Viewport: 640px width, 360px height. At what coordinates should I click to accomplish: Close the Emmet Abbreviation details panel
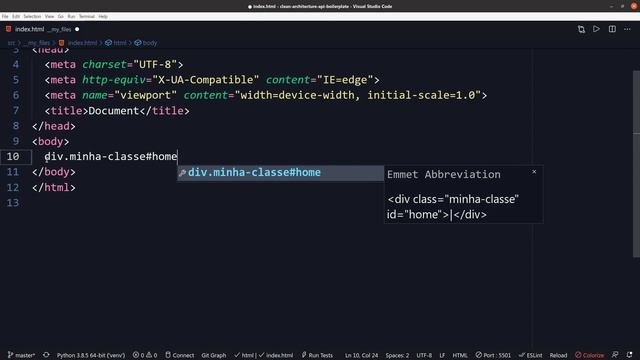534,172
